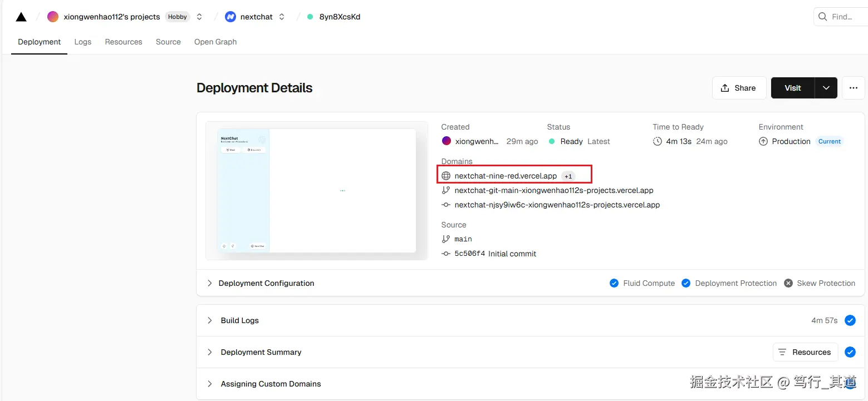Click the globe icon beside nextchat-nine-red domain
Screen dimensions: 868x401
[x=446, y=176]
